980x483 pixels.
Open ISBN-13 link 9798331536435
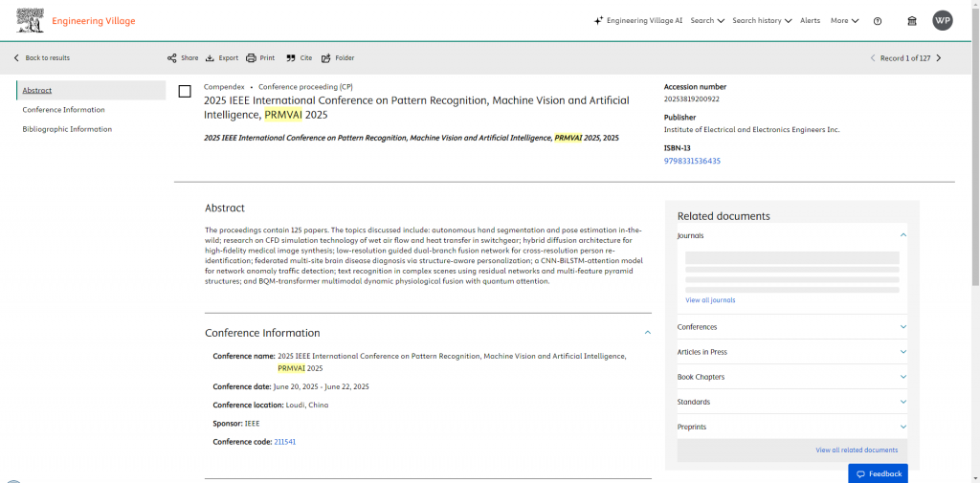692,161
